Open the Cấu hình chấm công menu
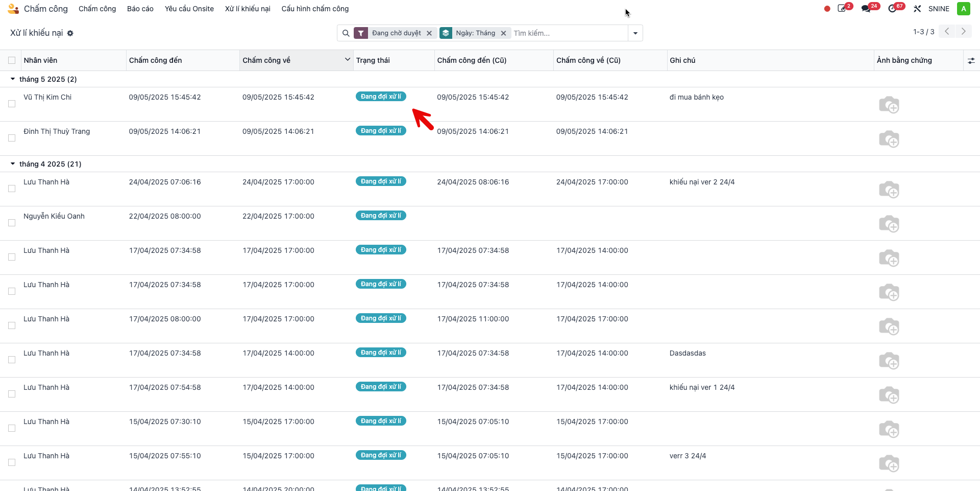The width and height of the screenshot is (980, 491). [315, 9]
